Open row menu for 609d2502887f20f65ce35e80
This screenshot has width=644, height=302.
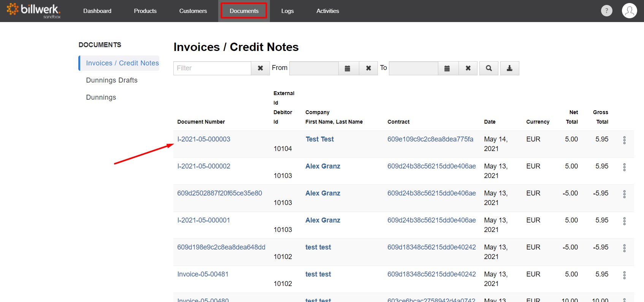click(624, 194)
